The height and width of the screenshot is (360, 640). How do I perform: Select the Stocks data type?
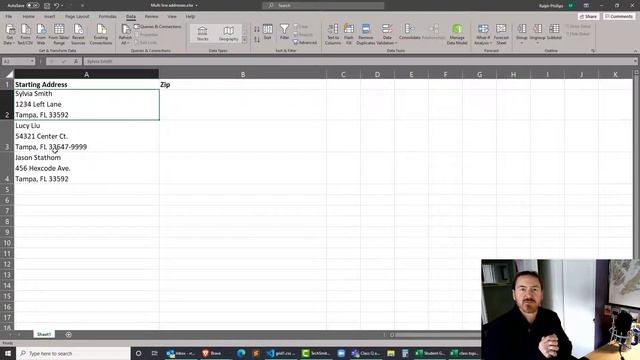click(x=202, y=33)
